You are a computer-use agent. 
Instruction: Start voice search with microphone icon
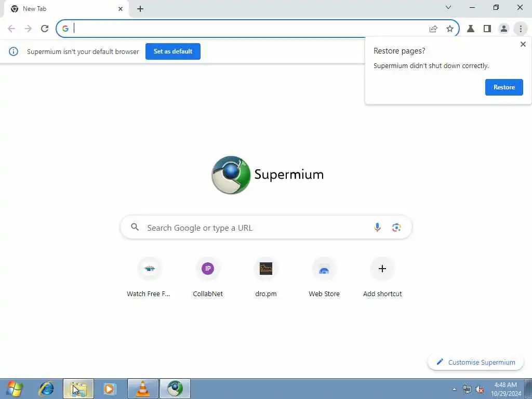tap(377, 228)
